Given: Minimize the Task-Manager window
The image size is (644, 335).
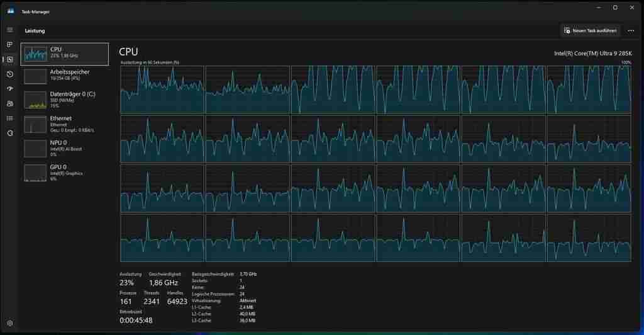Looking at the screenshot, I should coord(599,8).
